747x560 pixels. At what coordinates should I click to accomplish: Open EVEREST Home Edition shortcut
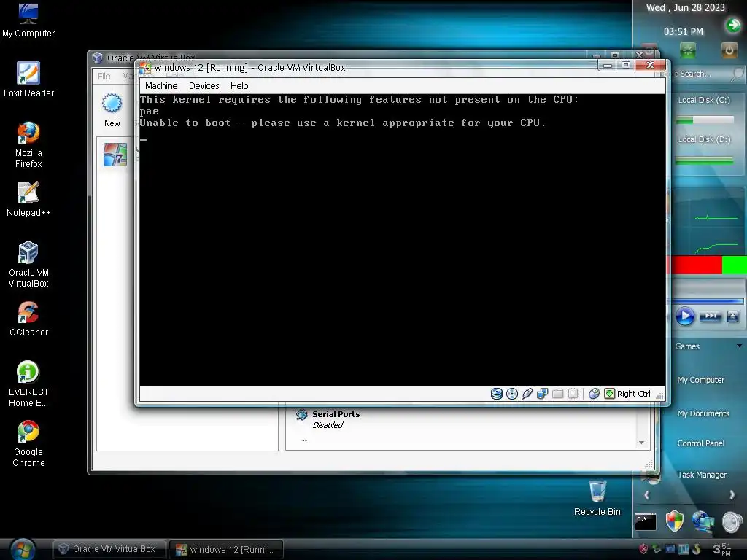pos(28,384)
